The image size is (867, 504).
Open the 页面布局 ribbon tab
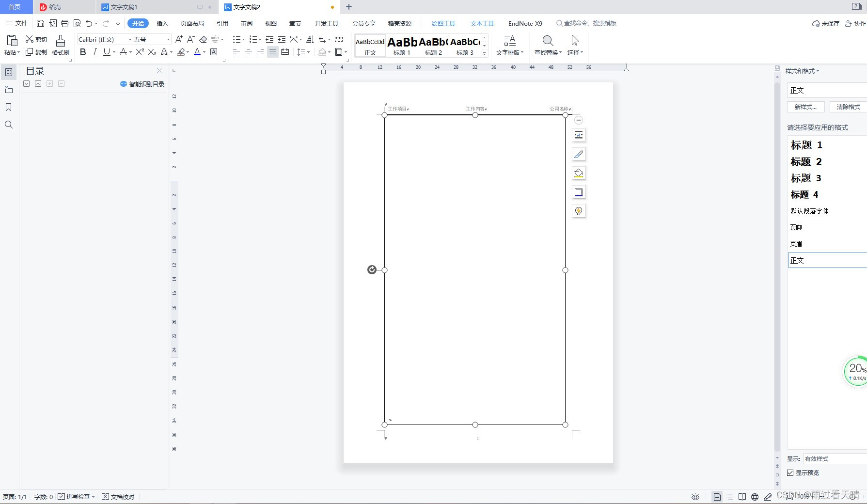tap(192, 23)
